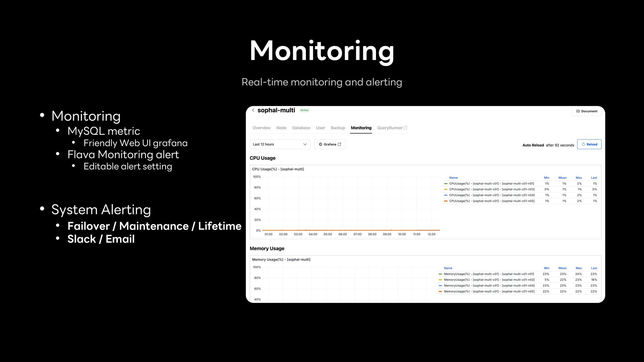Sort CPU legend by Max column
Screen dimensions: 644x362
[x=579, y=178]
